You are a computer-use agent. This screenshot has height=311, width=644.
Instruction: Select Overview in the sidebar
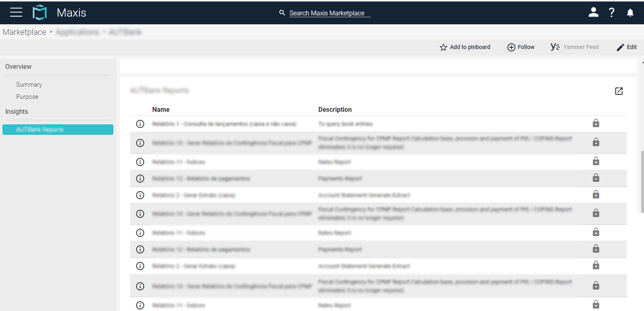point(18,67)
